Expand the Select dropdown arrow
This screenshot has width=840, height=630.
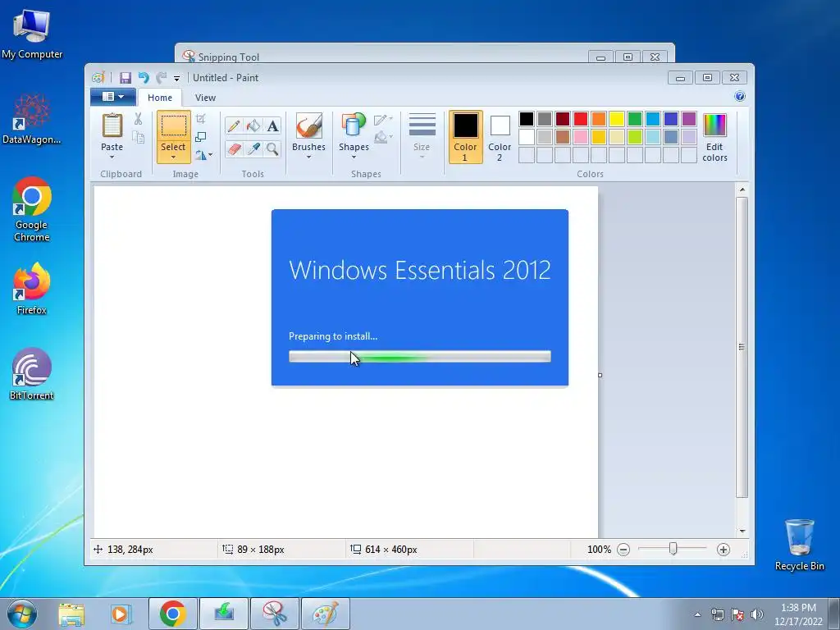click(174, 157)
